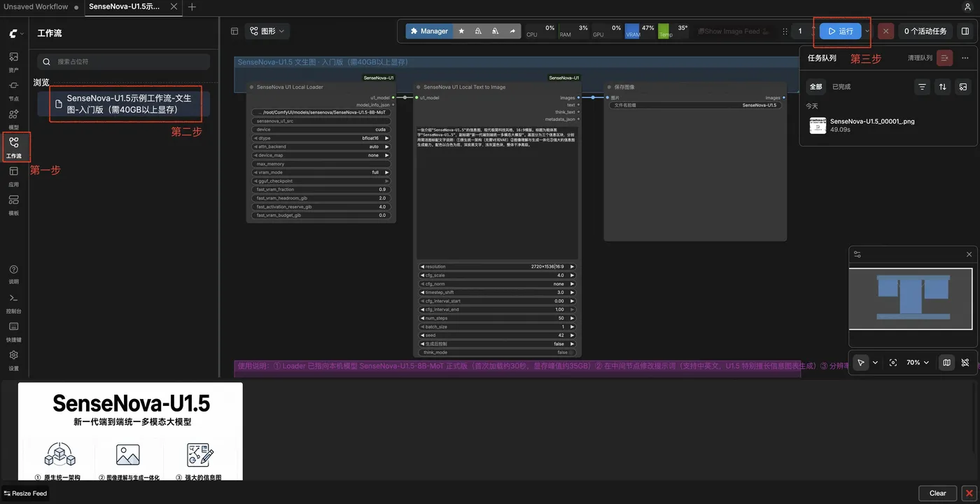Collapse the 保存图像 node via its dot
Viewport: 980px width, 504px height.
click(610, 87)
